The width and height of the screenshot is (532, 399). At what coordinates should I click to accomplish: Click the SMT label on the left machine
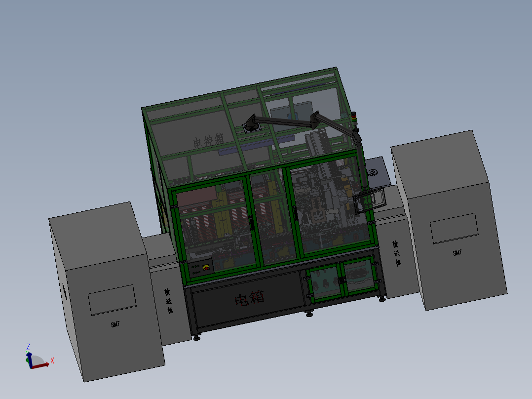(x=115, y=324)
